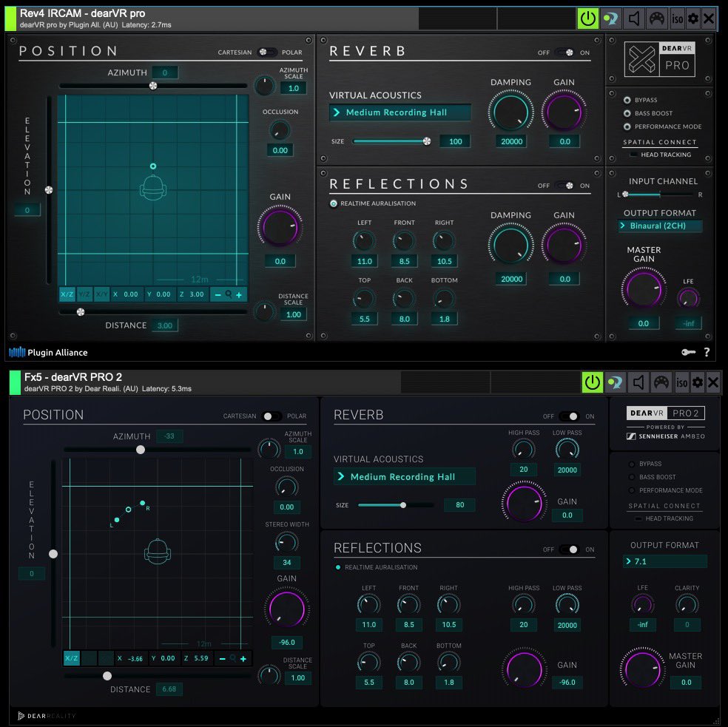728x727 pixels.
Task: Click bypass arrow icon in dearVR PRO 2 header
Action: pyautogui.click(x=616, y=383)
